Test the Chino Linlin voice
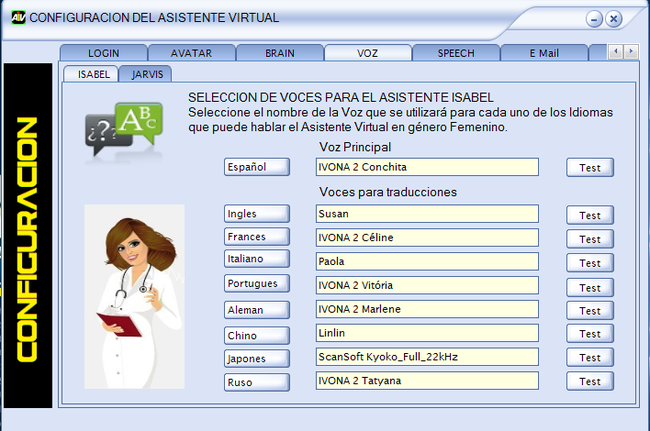This screenshot has width=650, height=431. 590,334
